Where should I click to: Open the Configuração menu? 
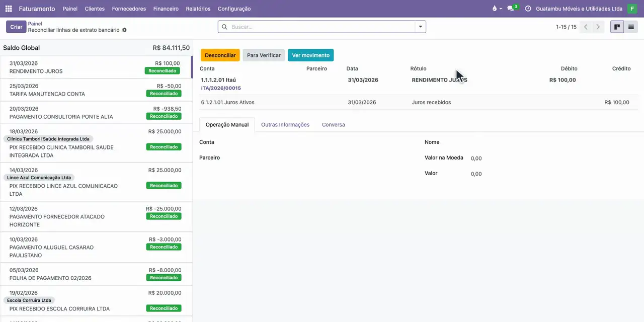point(234,9)
